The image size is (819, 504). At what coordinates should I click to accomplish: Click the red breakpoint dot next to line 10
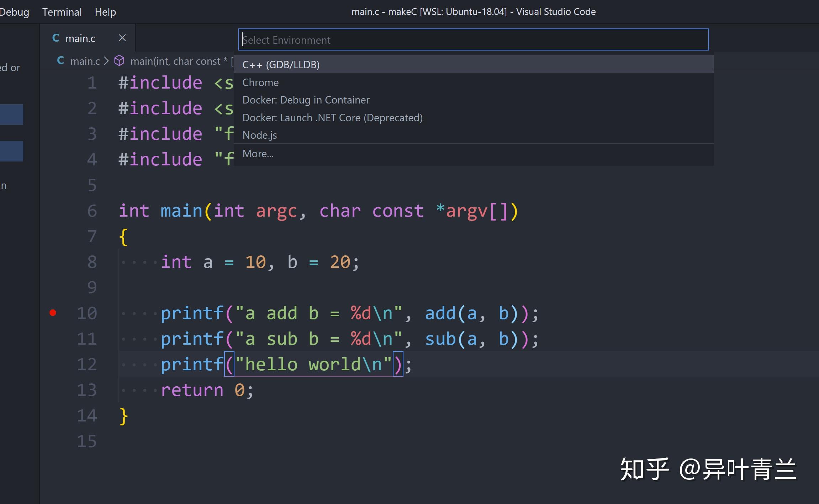pyautogui.click(x=53, y=313)
